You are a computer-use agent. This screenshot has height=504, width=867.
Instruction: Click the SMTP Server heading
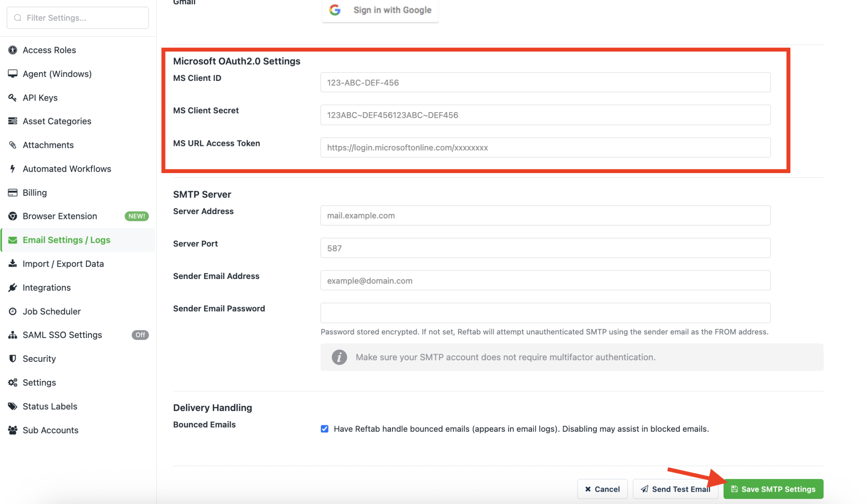click(202, 194)
